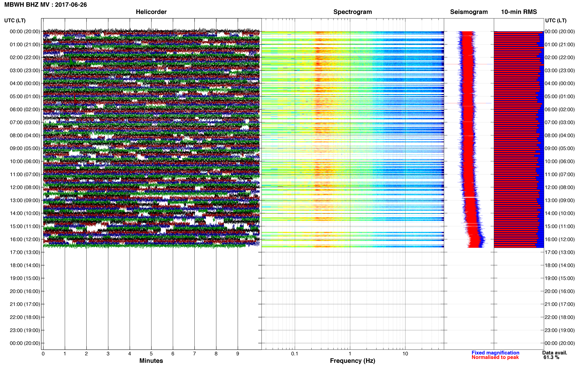Click '17:00 (13:00)' on the RMS panel time axis

[x=560, y=252]
